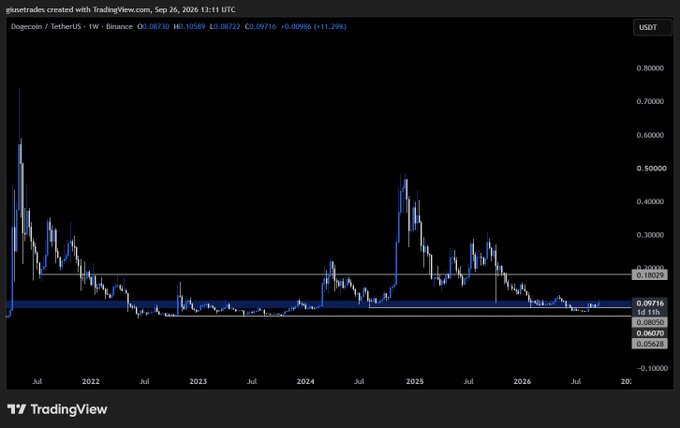Click the open value O0.08730
This screenshot has height=428, width=680.
pos(153,26)
